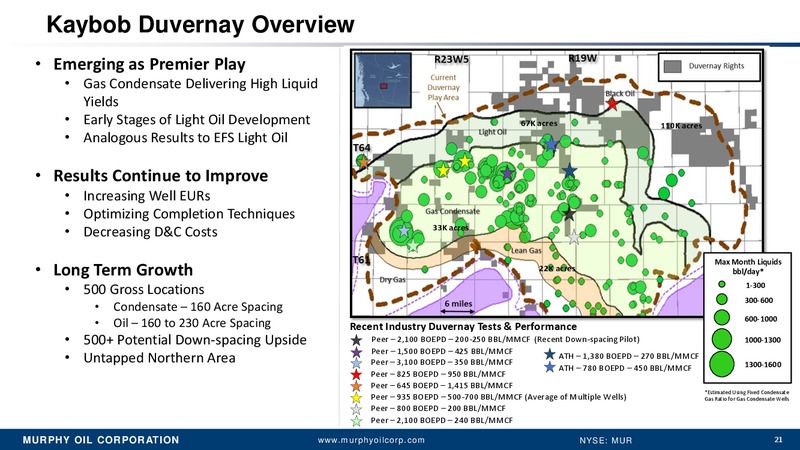Click the 'Emerging as Premier Play' heading

[149, 64]
